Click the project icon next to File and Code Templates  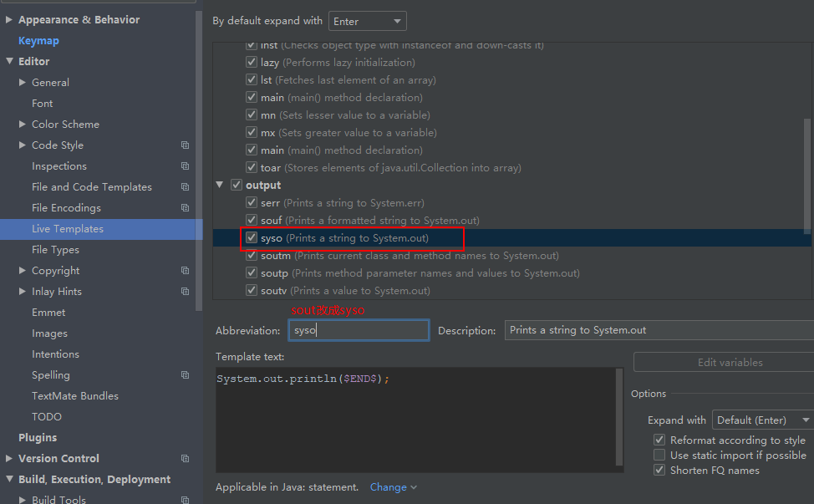tap(185, 187)
